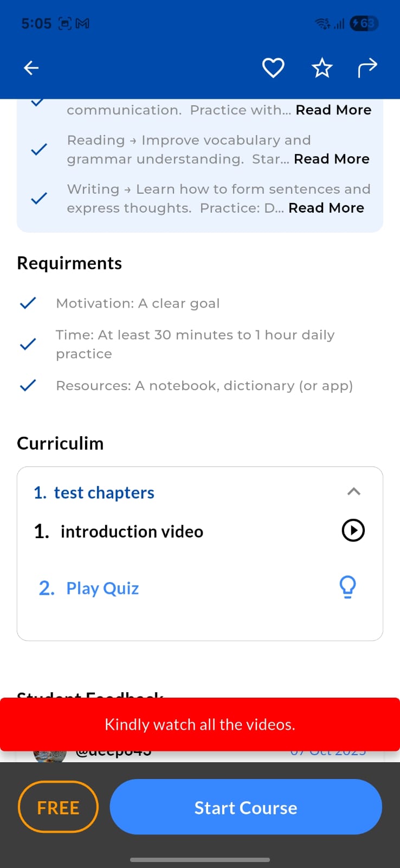Tap checkmark beside Resources requirement
This screenshot has width=400, height=868.
click(x=28, y=386)
